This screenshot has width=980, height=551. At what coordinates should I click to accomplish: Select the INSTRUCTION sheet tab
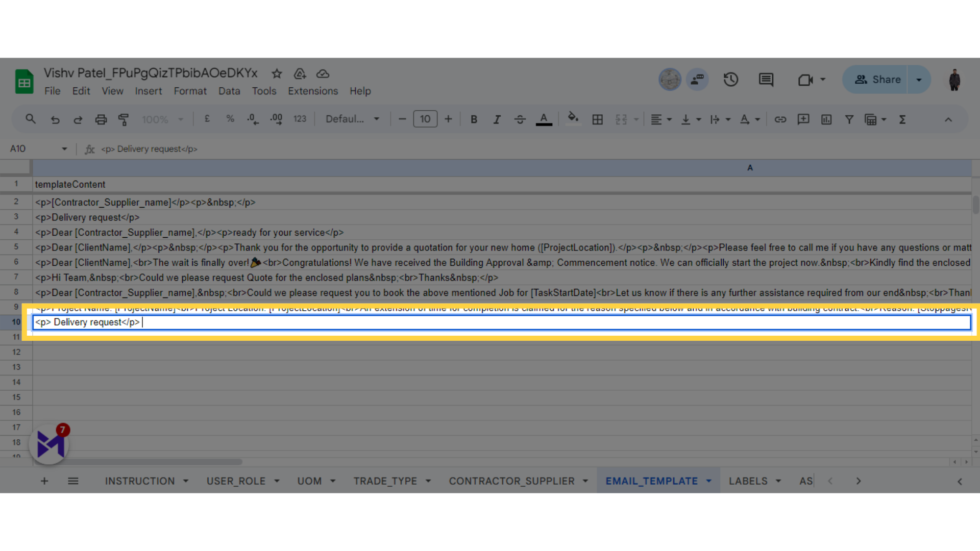click(139, 481)
